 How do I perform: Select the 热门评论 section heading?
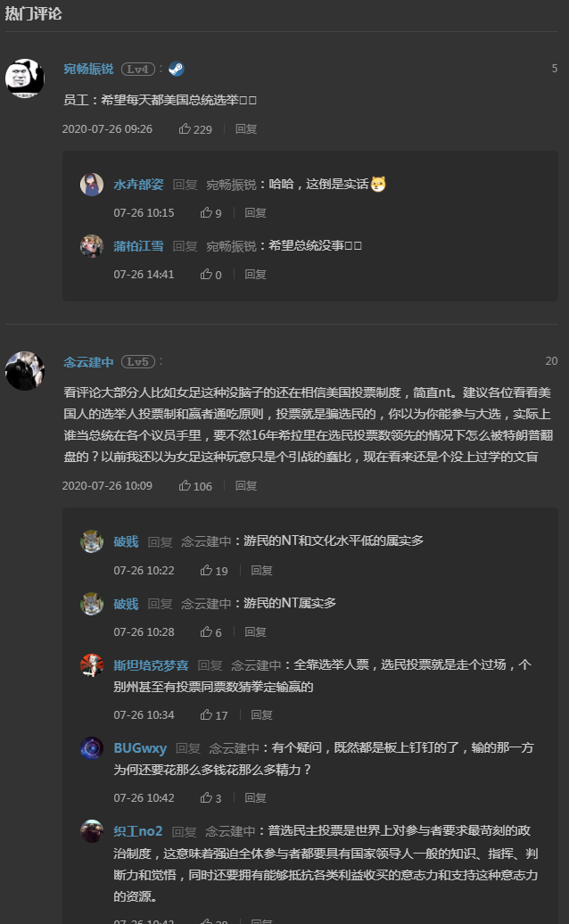pyautogui.click(x=34, y=13)
